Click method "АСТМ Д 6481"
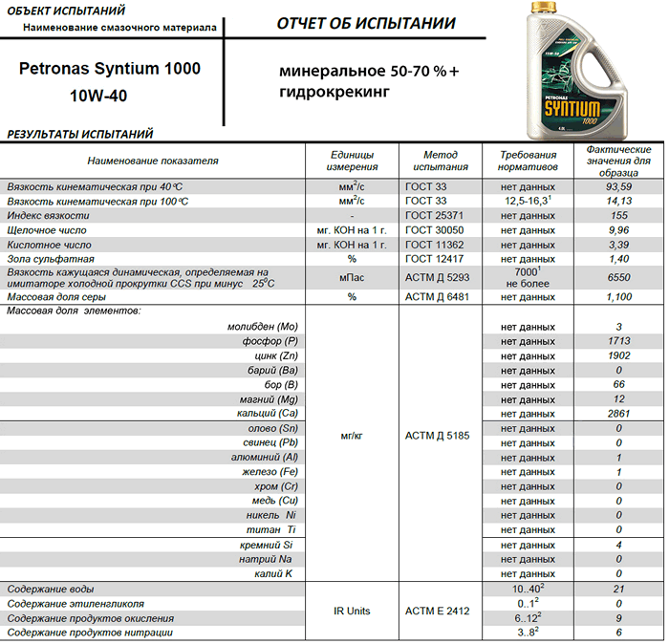 point(437,297)
